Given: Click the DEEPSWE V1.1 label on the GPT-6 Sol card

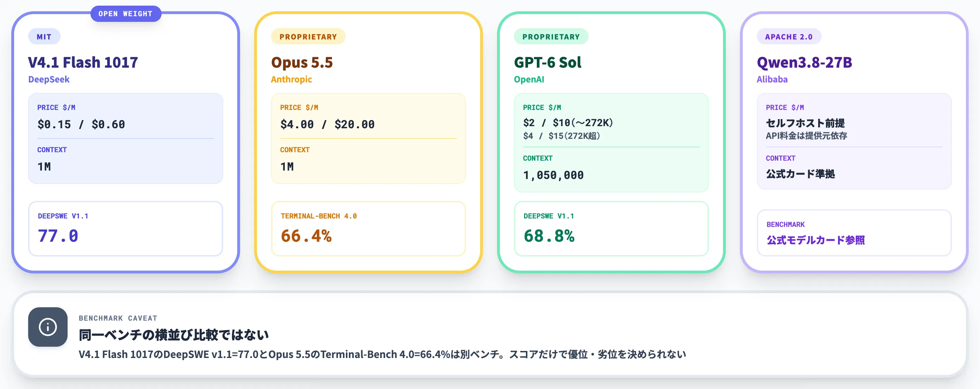Looking at the screenshot, I should click(548, 216).
